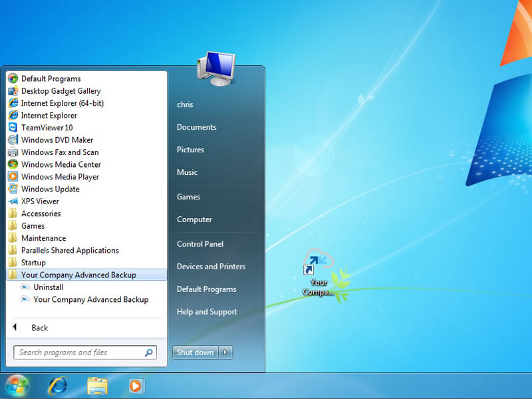Open Computer from the Start menu
The width and height of the screenshot is (532, 399).
point(194,219)
